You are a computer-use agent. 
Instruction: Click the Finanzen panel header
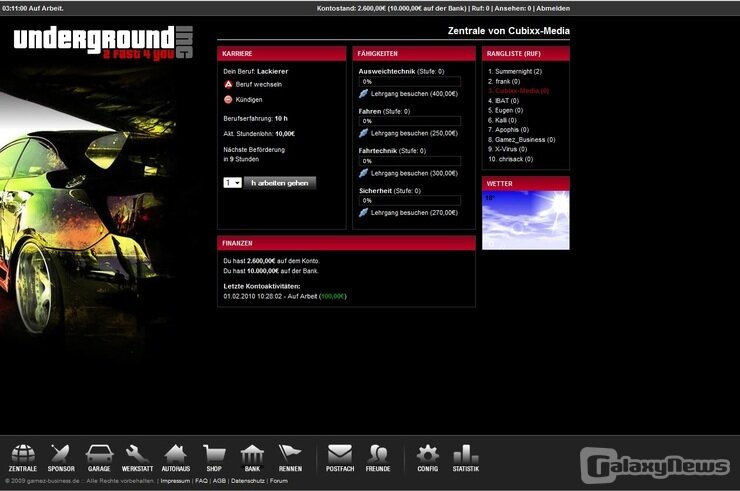point(346,243)
